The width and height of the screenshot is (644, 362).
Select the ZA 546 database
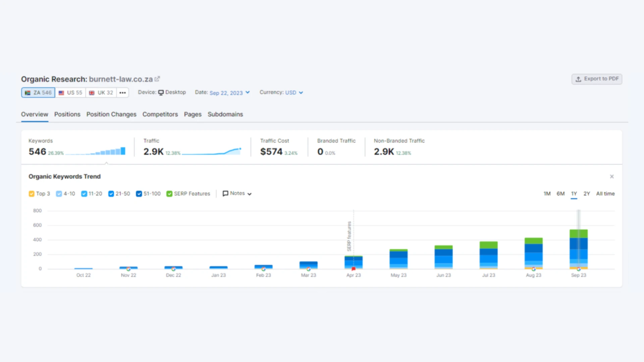pyautogui.click(x=38, y=93)
